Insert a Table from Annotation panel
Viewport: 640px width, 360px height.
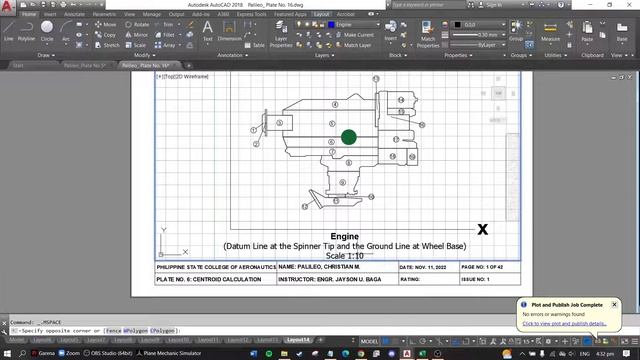click(x=255, y=45)
